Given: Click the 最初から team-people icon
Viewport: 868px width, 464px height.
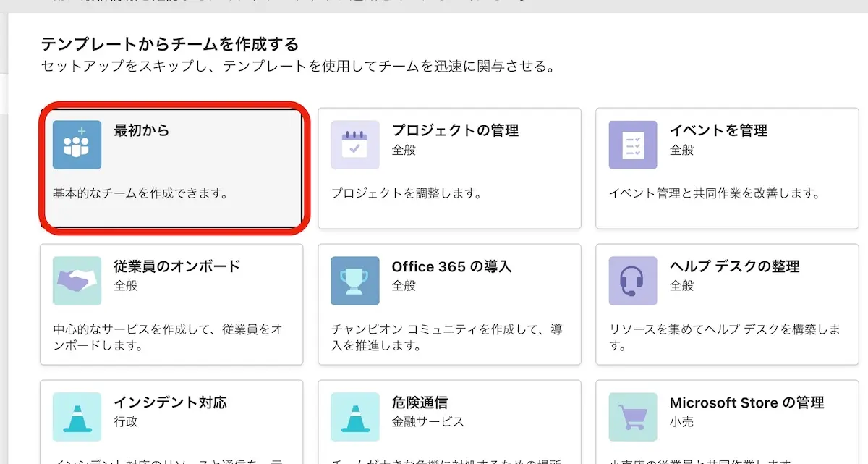Looking at the screenshot, I should 77,145.
